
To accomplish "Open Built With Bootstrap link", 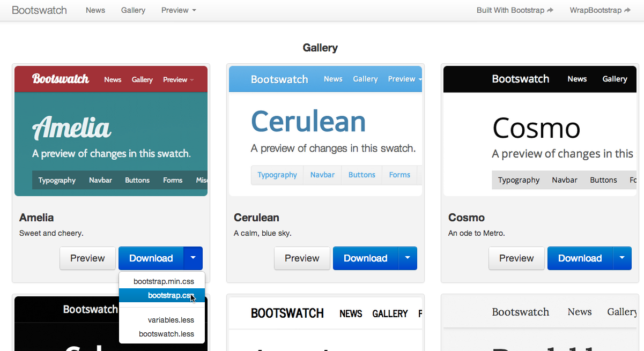I will click(515, 10).
